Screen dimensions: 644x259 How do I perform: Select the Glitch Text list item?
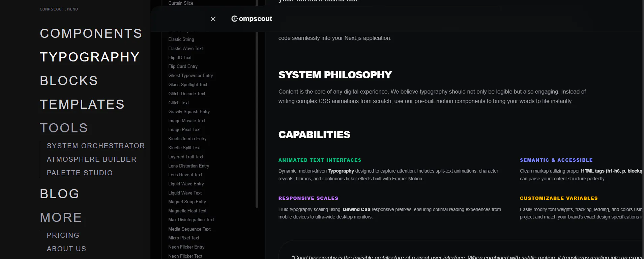(178, 103)
